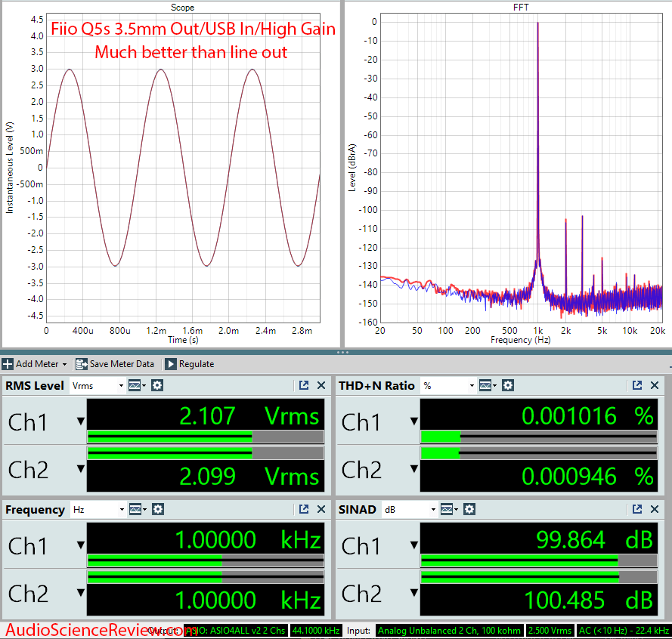
Task: Click Frequency Ch2 1.00000 kHz reading
Action: (x=248, y=600)
